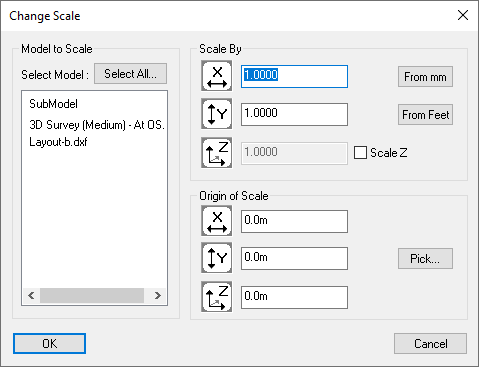Click the model list left scroll arrow
Image resolution: width=479 pixels, height=367 pixels.
(x=31, y=295)
